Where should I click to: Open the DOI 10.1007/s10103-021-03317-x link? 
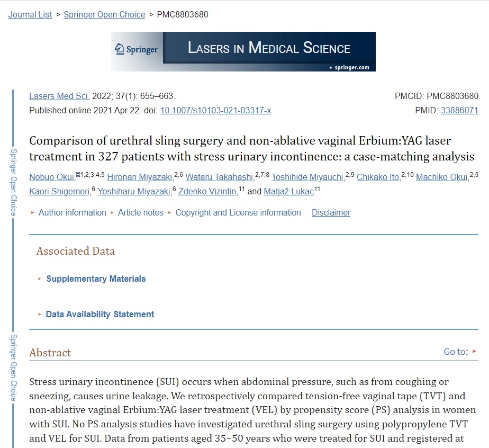215,111
